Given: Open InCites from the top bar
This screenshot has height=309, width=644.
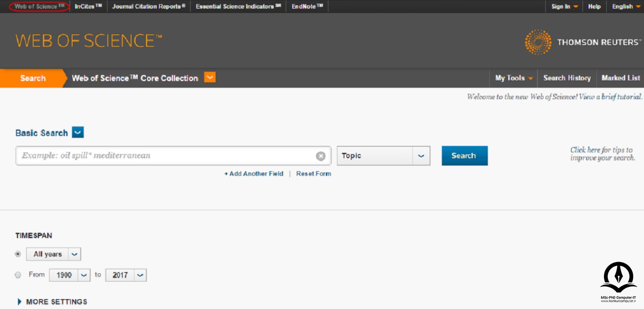Looking at the screenshot, I should click(88, 6).
